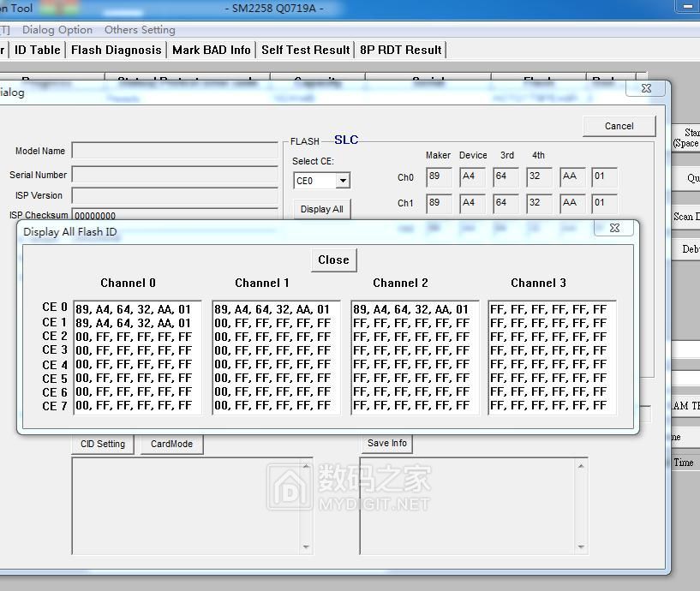Open the Others Setting menu
Image resolution: width=700 pixels, height=591 pixels.
pyautogui.click(x=140, y=30)
